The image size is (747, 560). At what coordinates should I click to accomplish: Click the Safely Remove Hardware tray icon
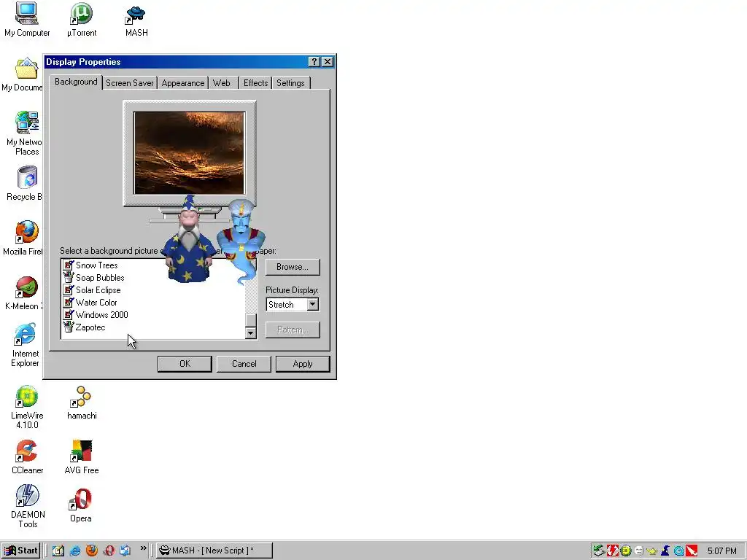[599, 551]
